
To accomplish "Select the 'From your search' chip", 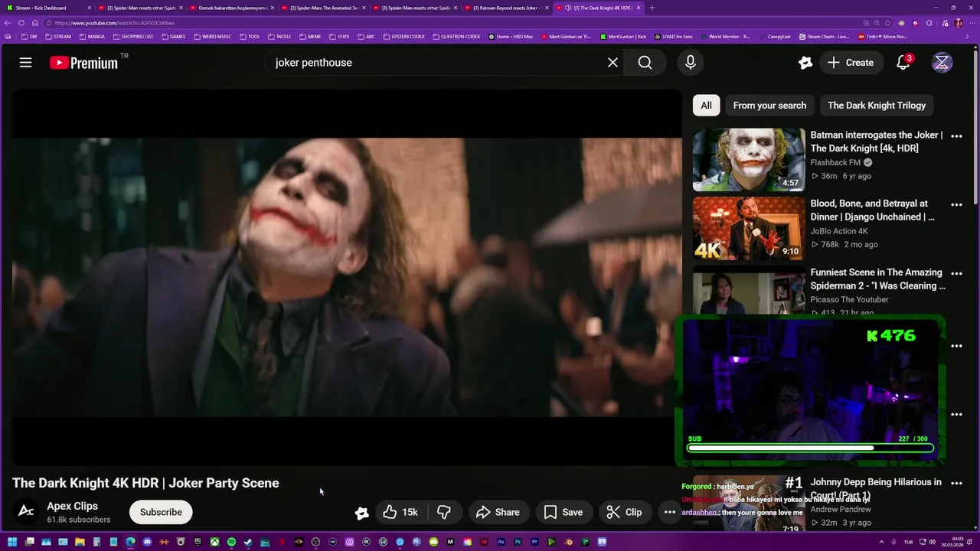I will (x=769, y=106).
